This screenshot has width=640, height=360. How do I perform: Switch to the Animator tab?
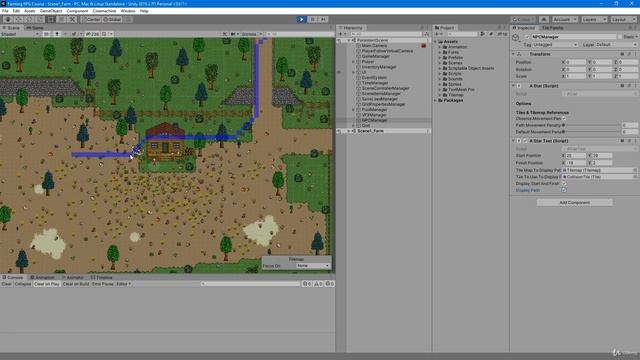point(73,278)
